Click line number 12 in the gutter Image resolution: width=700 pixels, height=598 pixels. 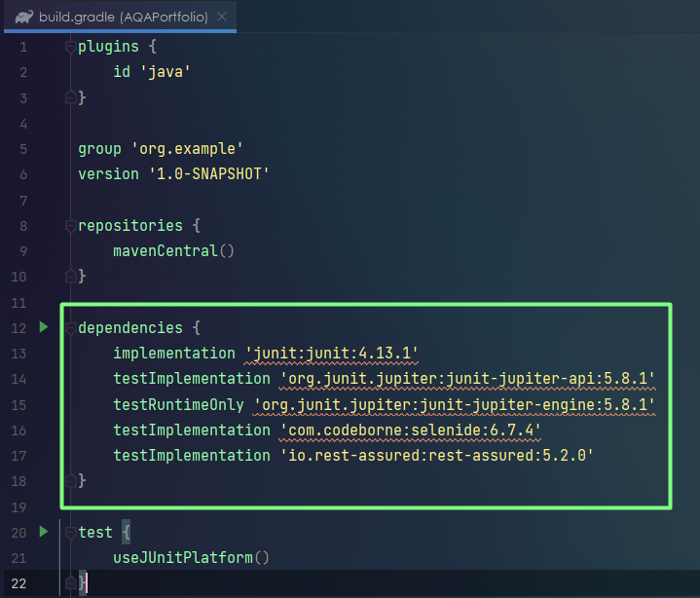pos(18,328)
